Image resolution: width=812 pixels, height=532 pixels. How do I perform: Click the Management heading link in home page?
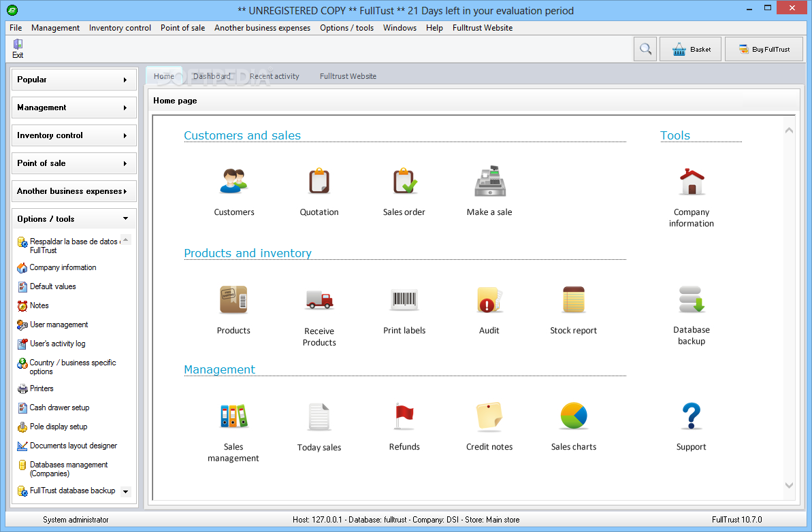220,369
